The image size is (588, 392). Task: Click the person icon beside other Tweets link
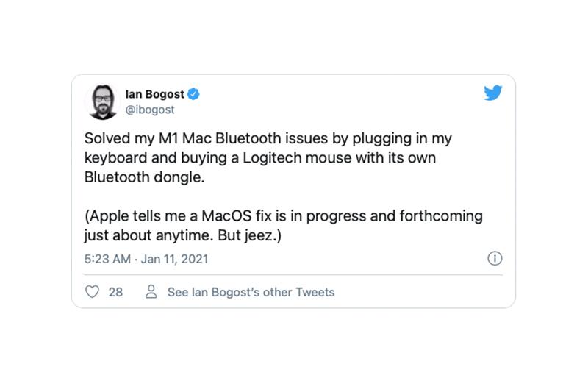pyautogui.click(x=151, y=292)
